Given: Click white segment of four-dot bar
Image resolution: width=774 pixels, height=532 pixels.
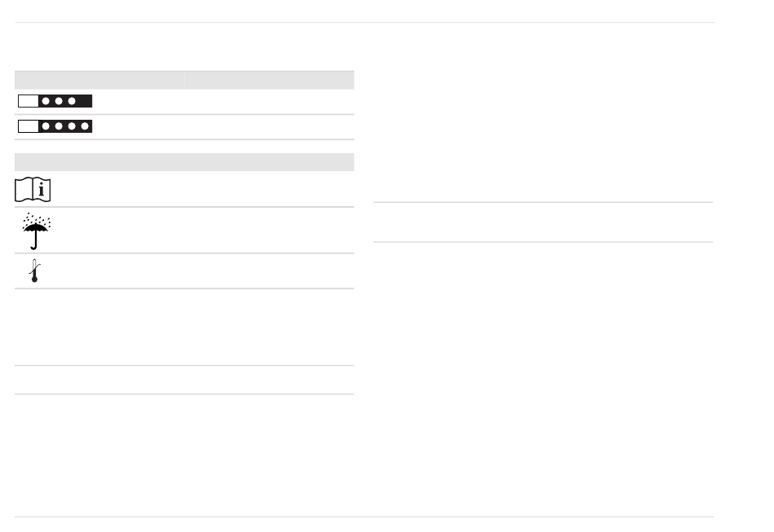Looking at the screenshot, I should 29,126.
